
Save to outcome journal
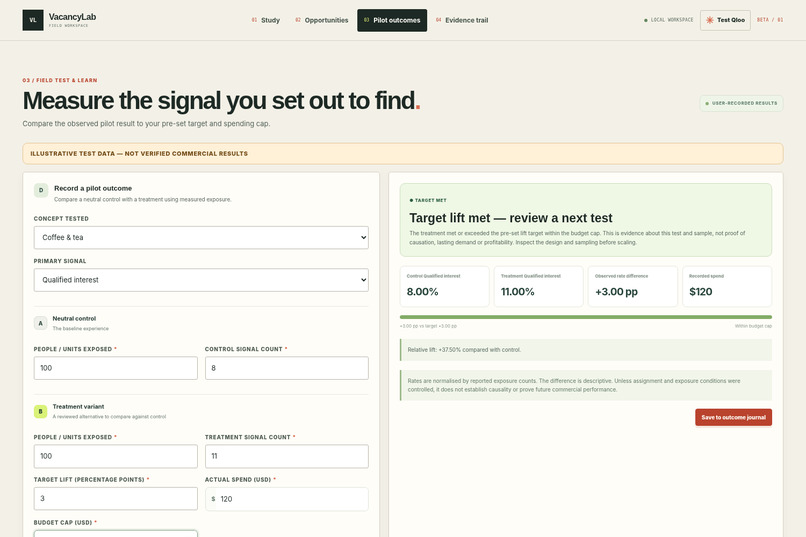click(x=734, y=417)
